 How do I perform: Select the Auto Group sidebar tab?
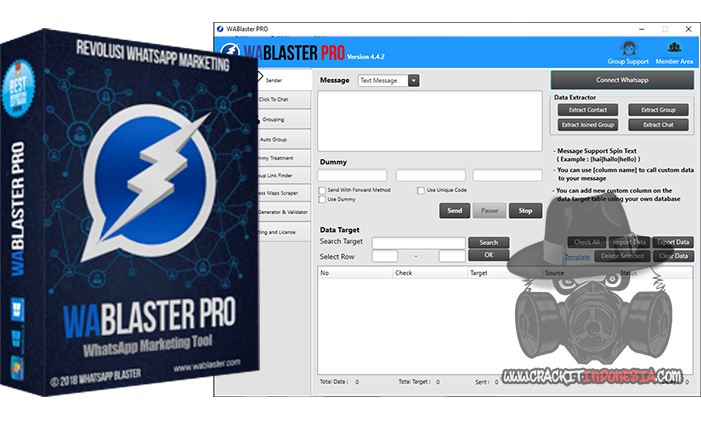pos(273,138)
